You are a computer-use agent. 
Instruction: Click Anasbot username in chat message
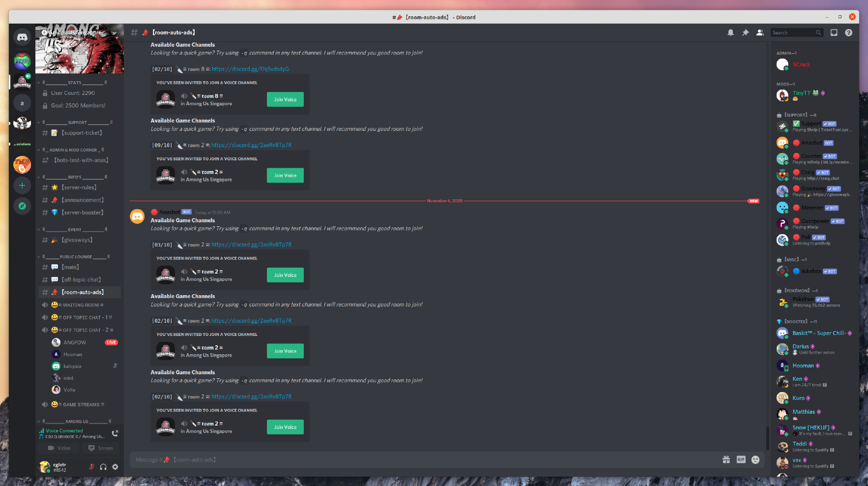(x=169, y=212)
